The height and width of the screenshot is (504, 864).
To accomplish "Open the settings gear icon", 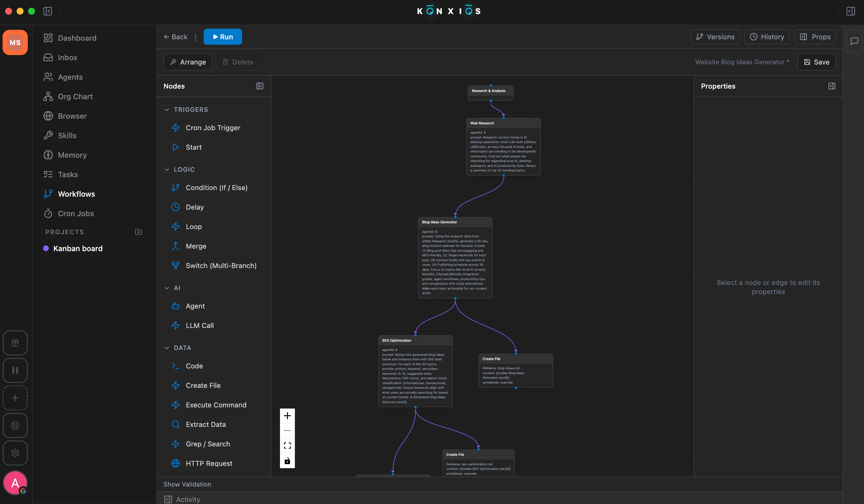I will point(15,453).
